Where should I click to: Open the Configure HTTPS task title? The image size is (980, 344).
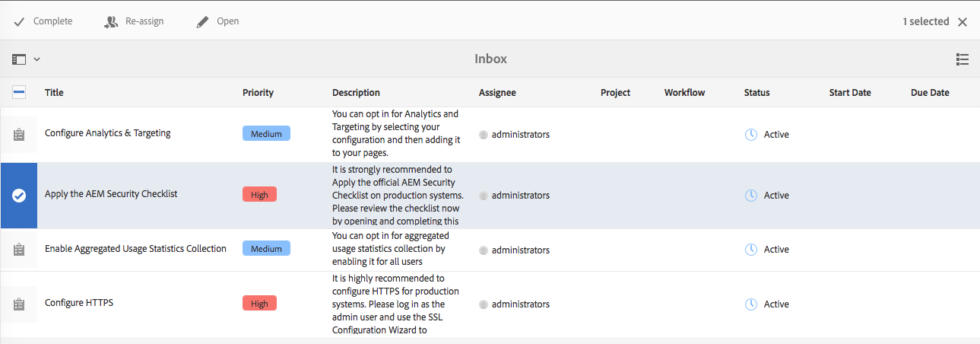[x=79, y=303]
